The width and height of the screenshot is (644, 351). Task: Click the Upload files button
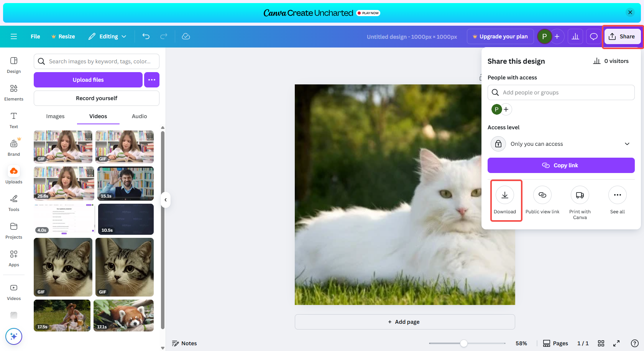click(88, 80)
